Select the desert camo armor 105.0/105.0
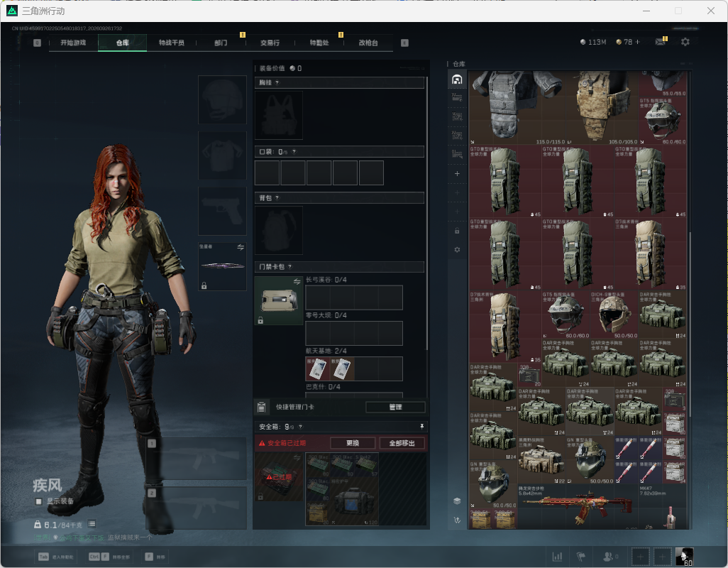Image resolution: width=728 pixels, height=568 pixels. coord(602,107)
